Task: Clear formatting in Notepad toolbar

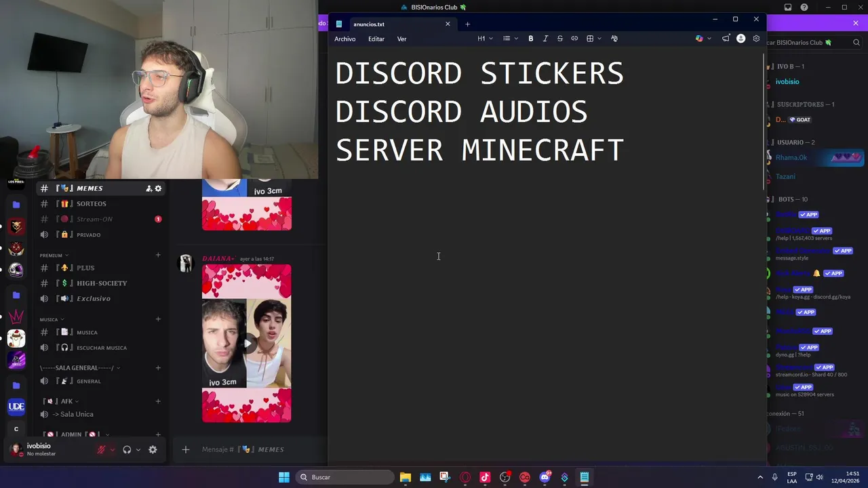Action: [x=614, y=39]
